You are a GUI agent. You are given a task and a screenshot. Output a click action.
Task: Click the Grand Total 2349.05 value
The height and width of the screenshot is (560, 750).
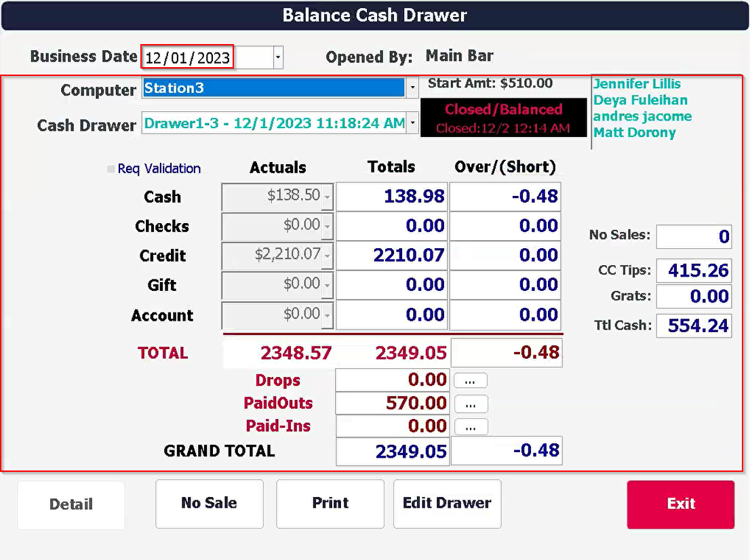[392, 451]
